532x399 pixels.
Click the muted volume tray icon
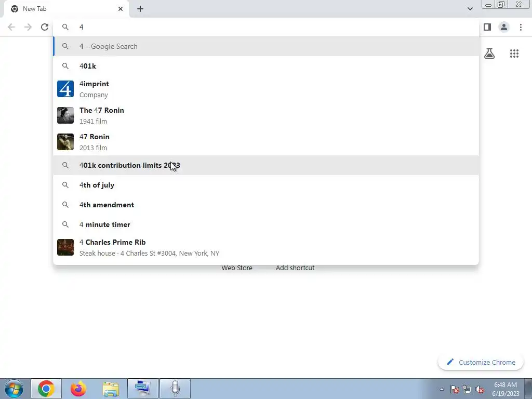[x=480, y=389]
